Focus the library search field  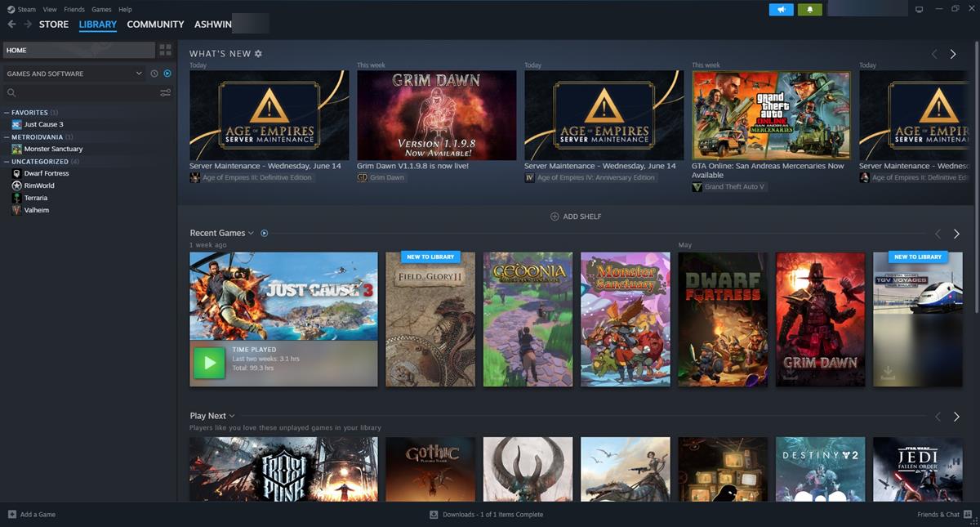(x=80, y=92)
